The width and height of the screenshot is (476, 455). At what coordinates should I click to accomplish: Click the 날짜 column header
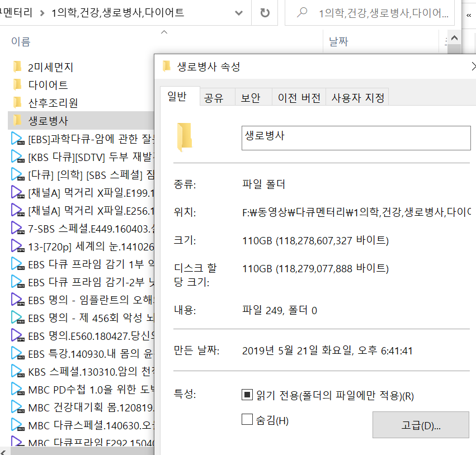tap(339, 41)
